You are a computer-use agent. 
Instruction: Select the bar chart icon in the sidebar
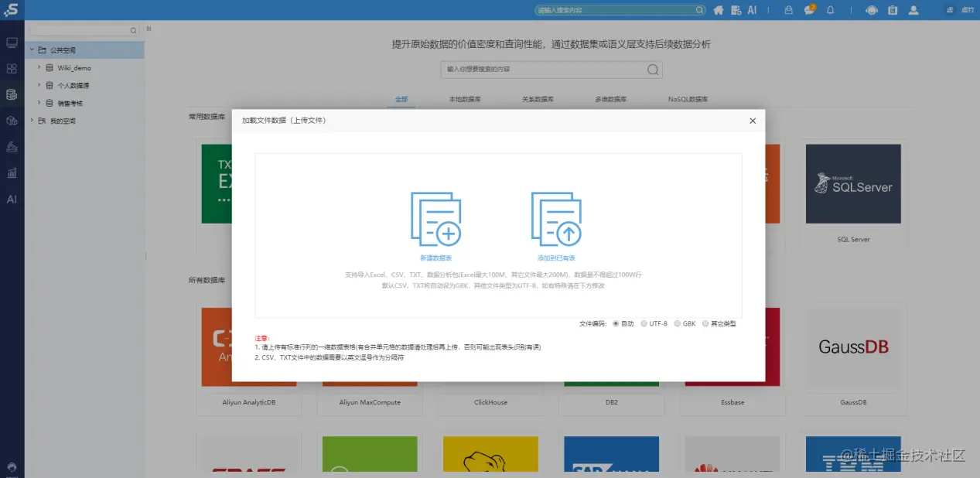pyautogui.click(x=11, y=173)
